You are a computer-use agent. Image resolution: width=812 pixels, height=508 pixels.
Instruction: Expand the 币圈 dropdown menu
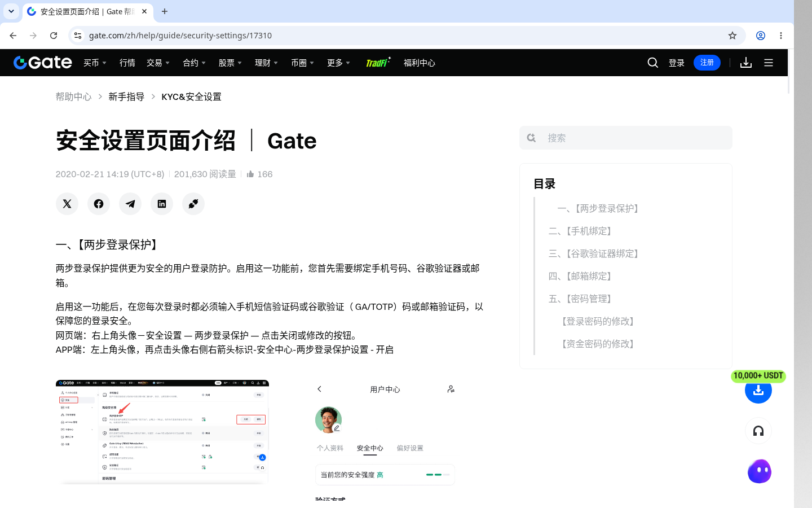(x=302, y=63)
